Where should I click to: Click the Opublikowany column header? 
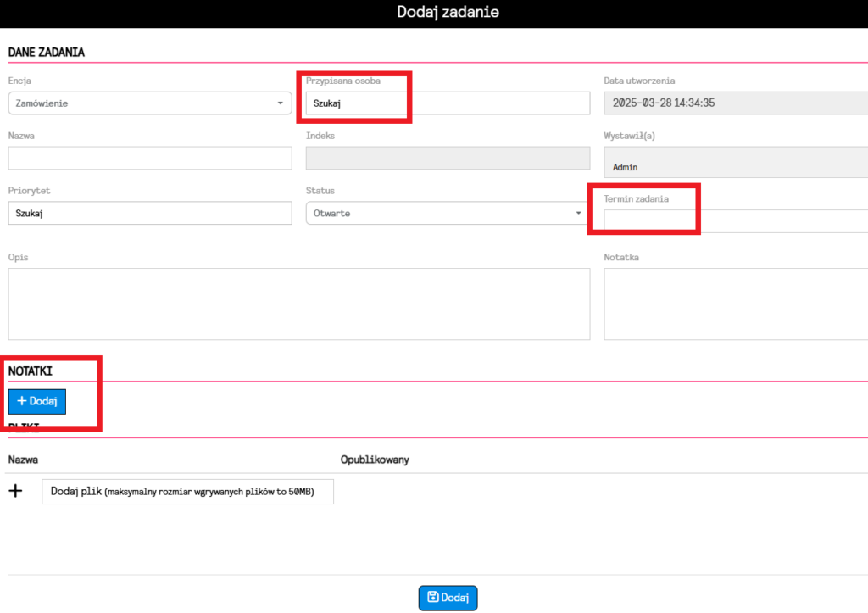click(x=375, y=460)
